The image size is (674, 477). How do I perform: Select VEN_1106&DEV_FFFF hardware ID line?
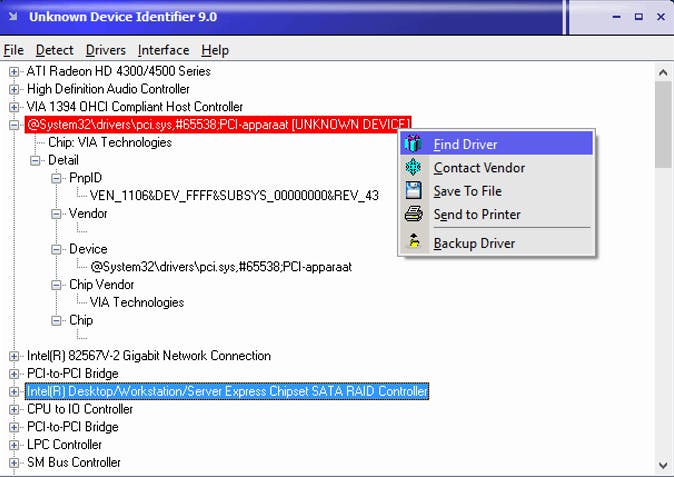click(x=234, y=196)
